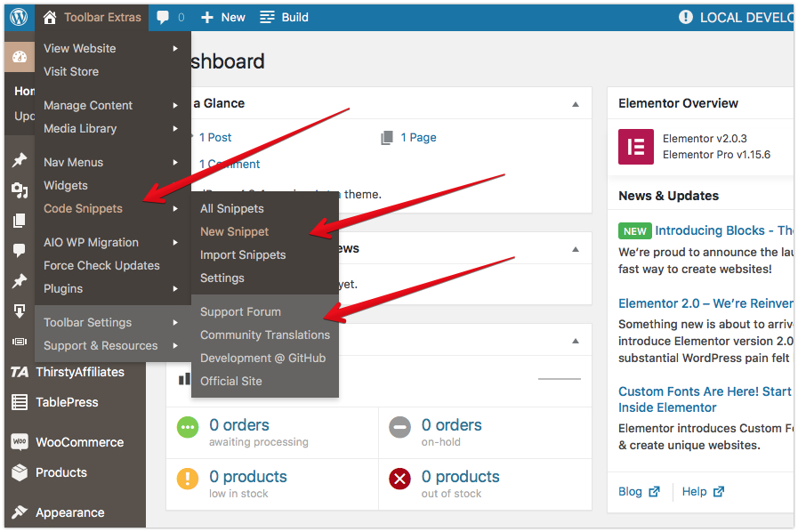Click the WordPress logo icon

coord(19,17)
